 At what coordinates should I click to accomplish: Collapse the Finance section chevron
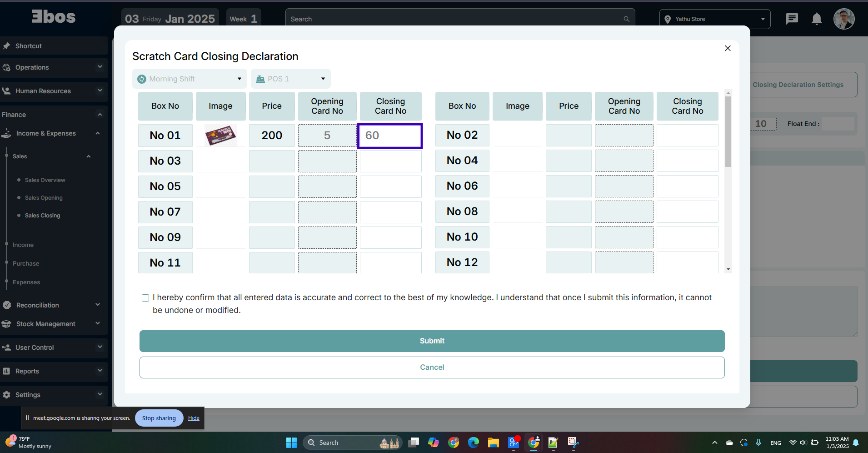[100, 114]
